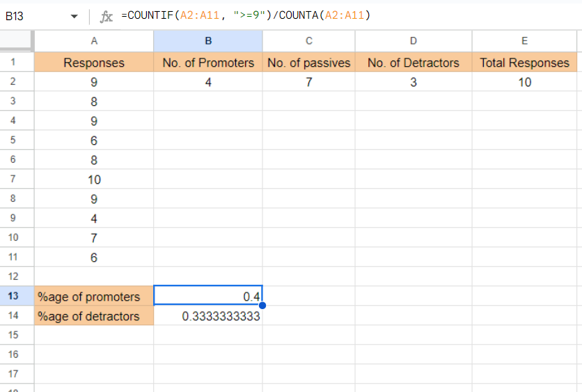
Task: Click the blue fill handle on B13
Action: 262,305
